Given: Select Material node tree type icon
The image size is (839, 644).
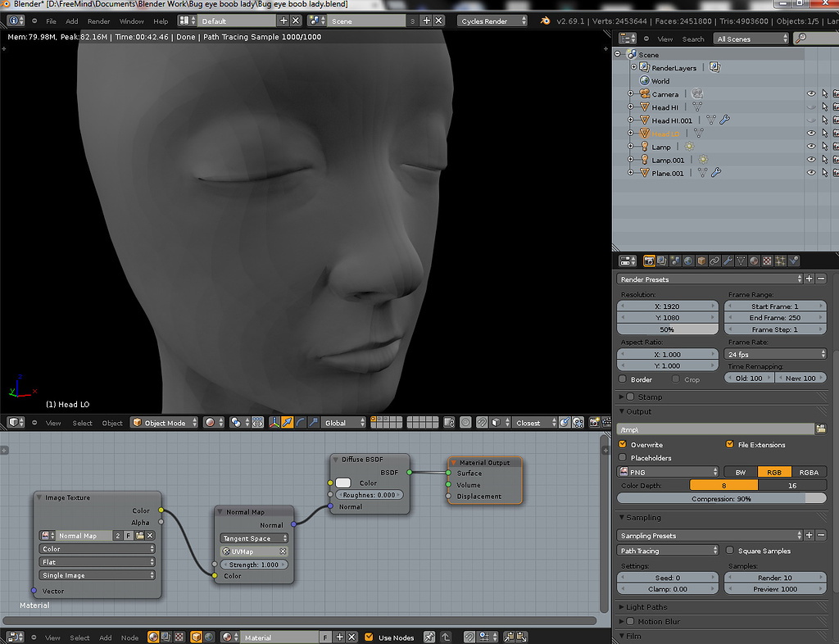Looking at the screenshot, I should [x=153, y=637].
